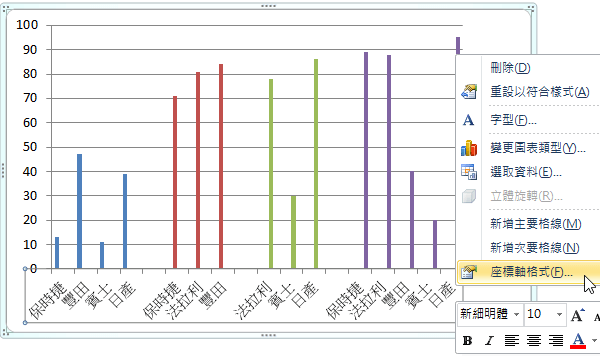Click the 50 label on vertical axis
Screen dimensions: 600x361
click(x=30, y=147)
